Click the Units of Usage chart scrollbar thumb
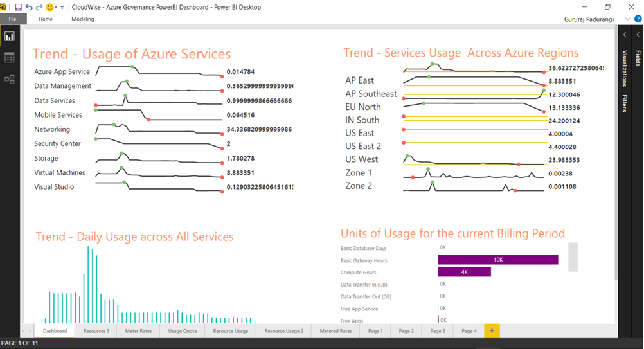This screenshot has height=349, width=644. 573,257
